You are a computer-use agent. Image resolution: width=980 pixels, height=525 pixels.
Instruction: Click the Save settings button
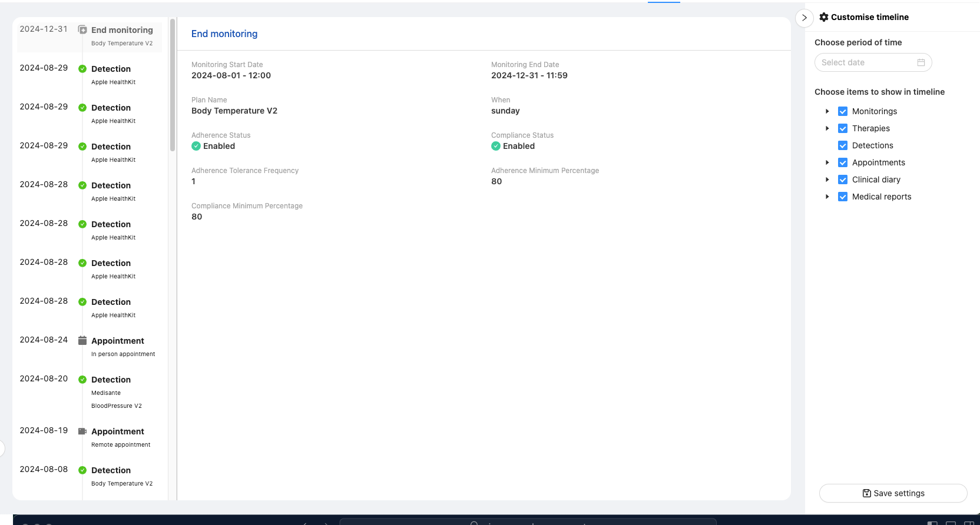point(893,493)
